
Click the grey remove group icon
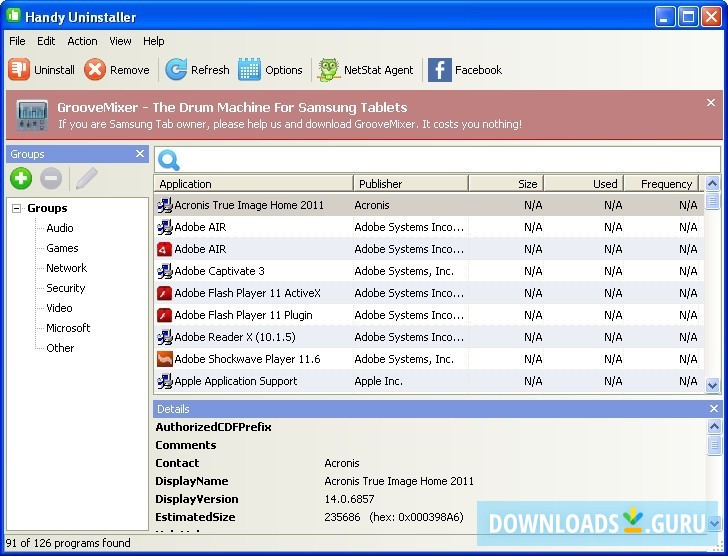tap(51, 179)
